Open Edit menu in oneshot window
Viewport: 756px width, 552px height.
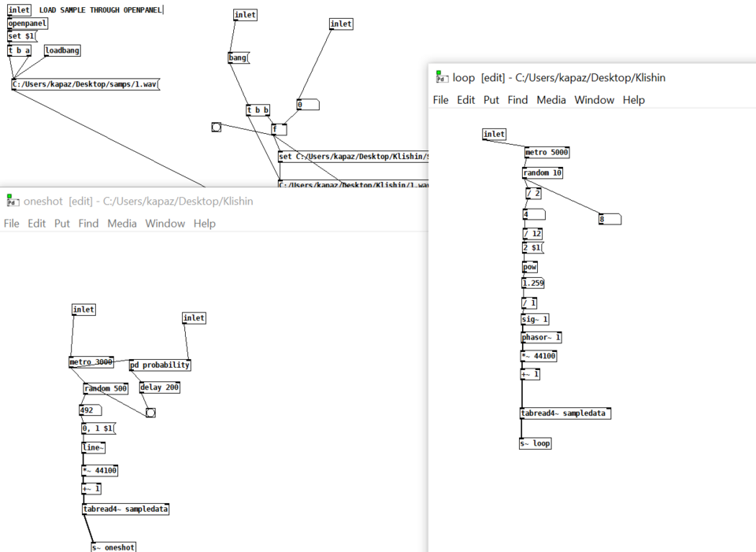click(37, 223)
